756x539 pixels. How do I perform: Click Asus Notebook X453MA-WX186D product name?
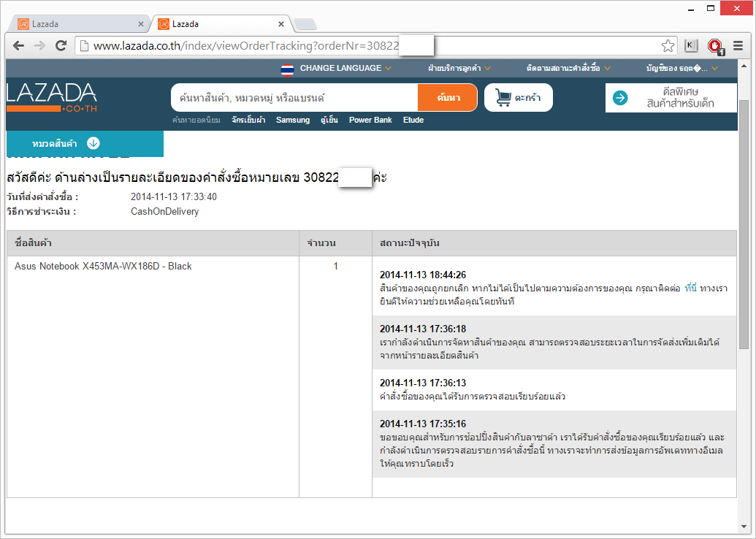pyautogui.click(x=103, y=266)
